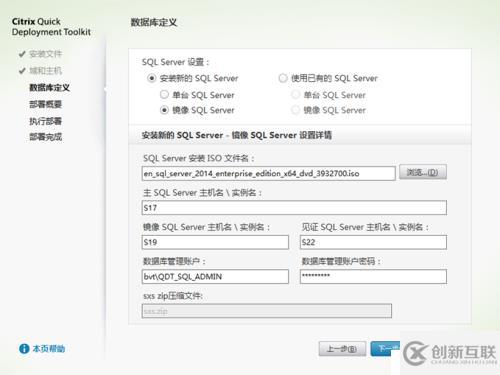Click the 主 SQL Server host name field containing S17
The width and height of the screenshot is (500, 375).
click(x=294, y=208)
